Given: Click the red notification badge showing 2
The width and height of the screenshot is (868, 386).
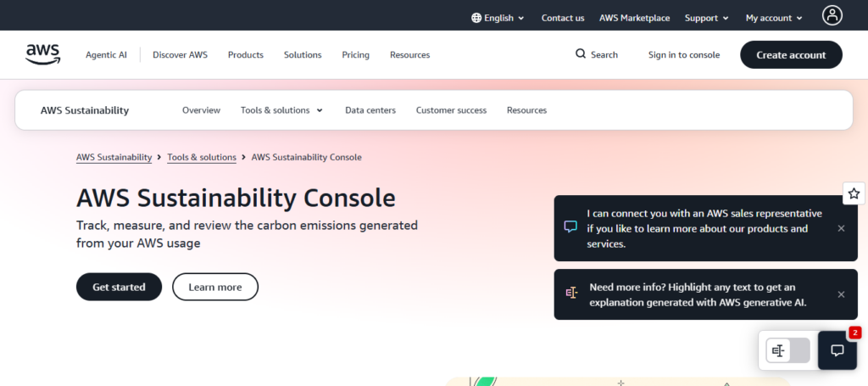Looking at the screenshot, I should click(854, 333).
